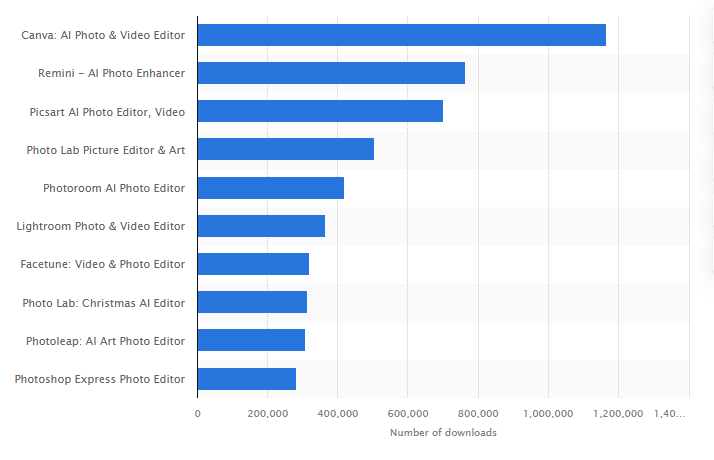
Task: Click the Lightroom Photo & Video Editor bar
Action: pos(261,226)
